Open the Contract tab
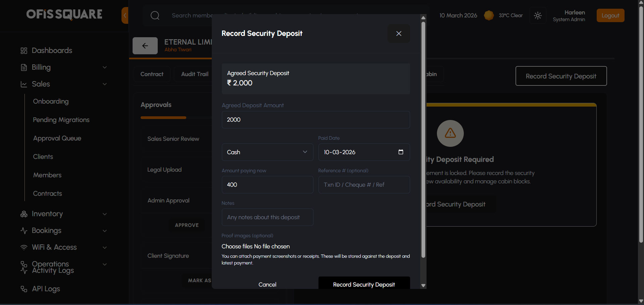 click(152, 74)
